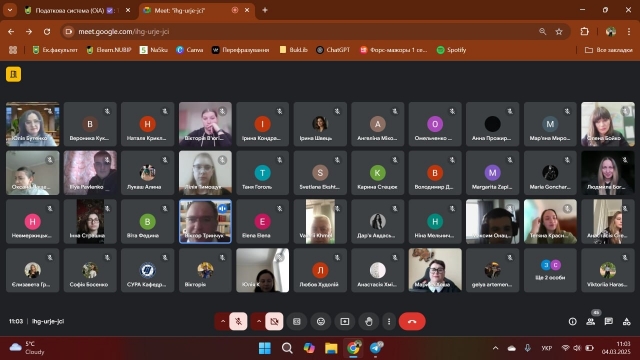Switch the УКР keyboard language indicator
This screenshot has height=360, width=640.
tap(547, 348)
